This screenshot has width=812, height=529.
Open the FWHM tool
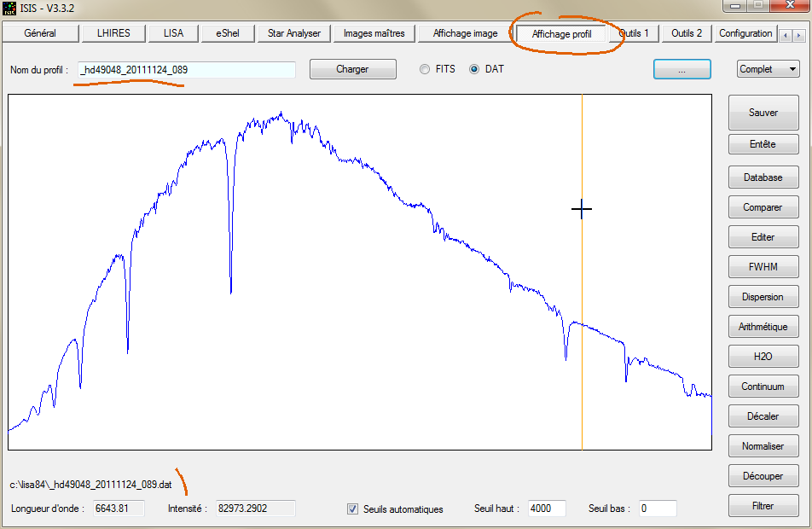(763, 267)
